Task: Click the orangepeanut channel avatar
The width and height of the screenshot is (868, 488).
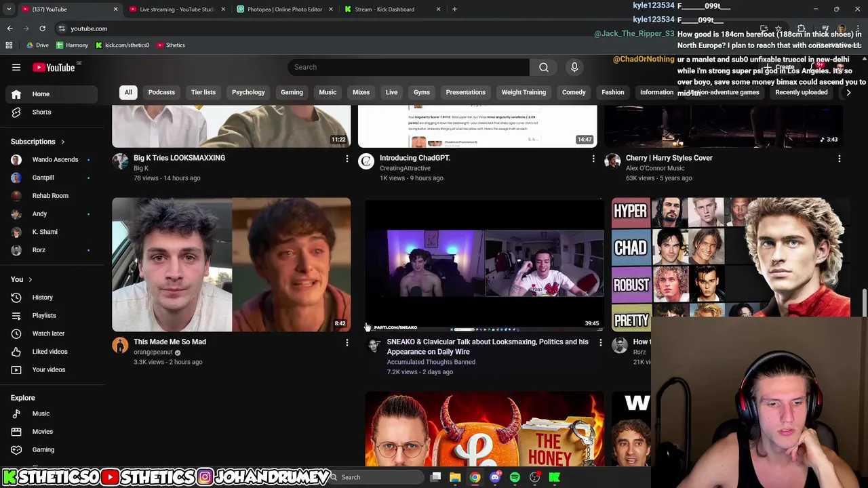Action: (x=120, y=346)
